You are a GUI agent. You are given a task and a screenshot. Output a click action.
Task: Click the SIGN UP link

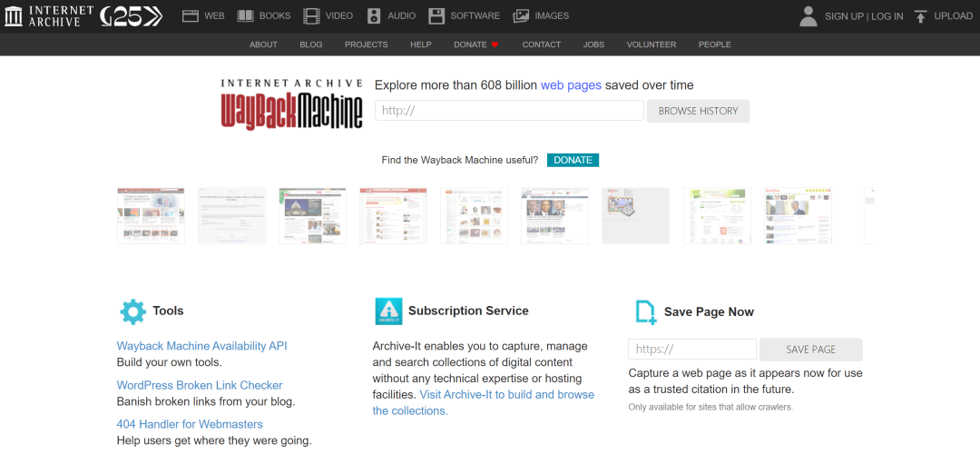[845, 17]
